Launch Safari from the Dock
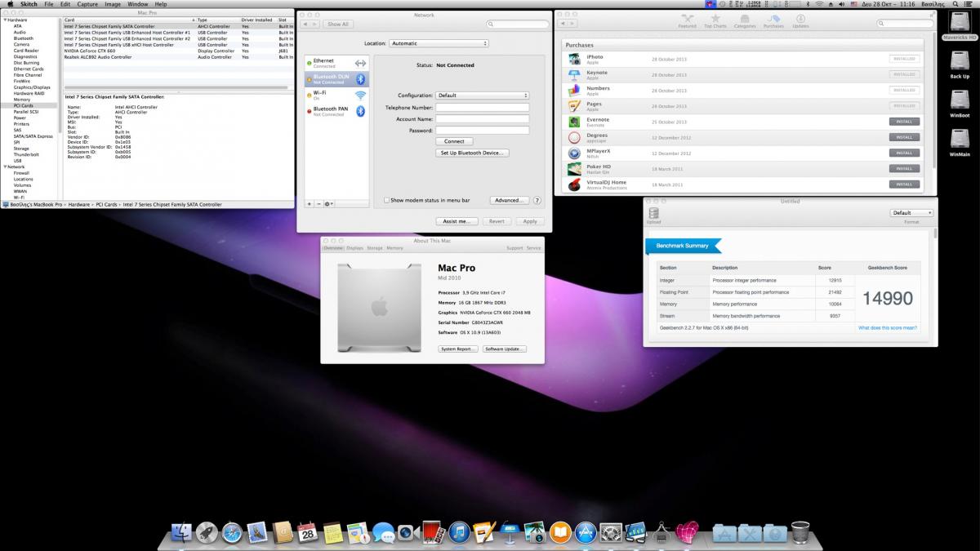This screenshot has height=551, width=980. pyautogui.click(x=232, y=533)
